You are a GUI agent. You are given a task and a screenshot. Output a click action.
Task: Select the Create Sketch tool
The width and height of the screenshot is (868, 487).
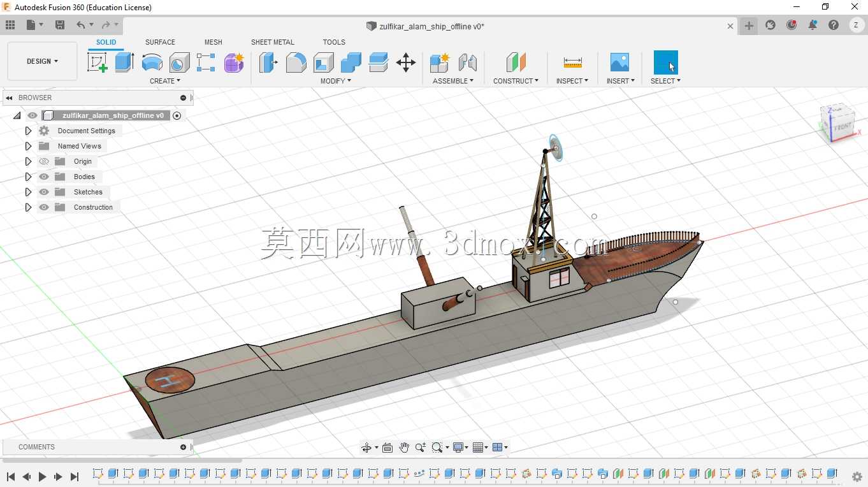point(97,62)
